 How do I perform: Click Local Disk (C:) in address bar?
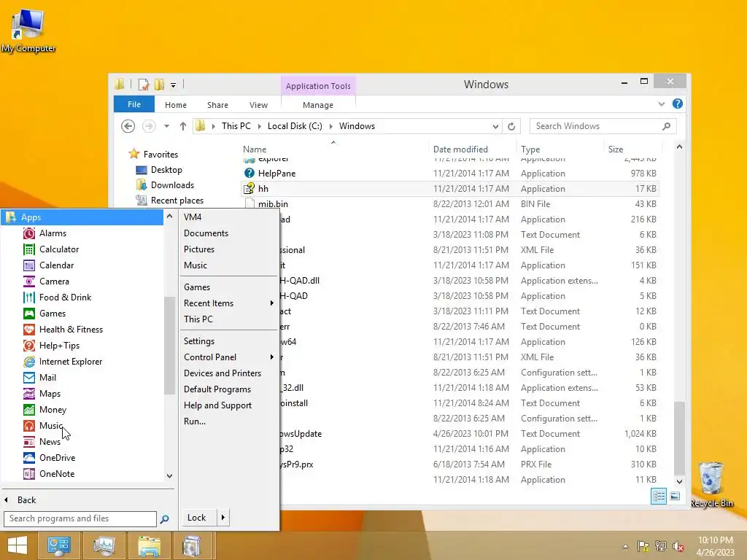click(x=295, y=126)
